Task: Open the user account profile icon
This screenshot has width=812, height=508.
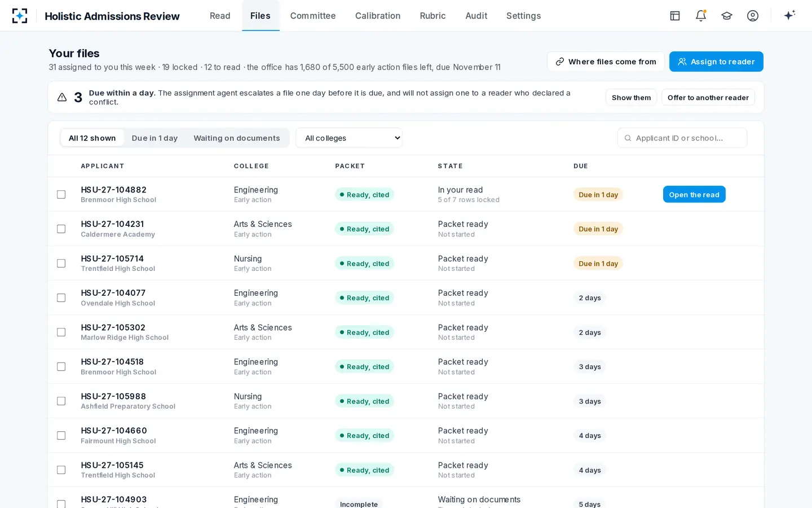Action: pos(753,16)
